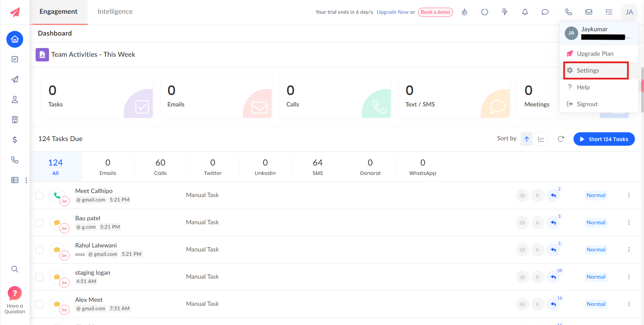This screenshot has height=325, width=644.
Task: Select the WhatsApp task filter tab
Action: coord(423,167)
